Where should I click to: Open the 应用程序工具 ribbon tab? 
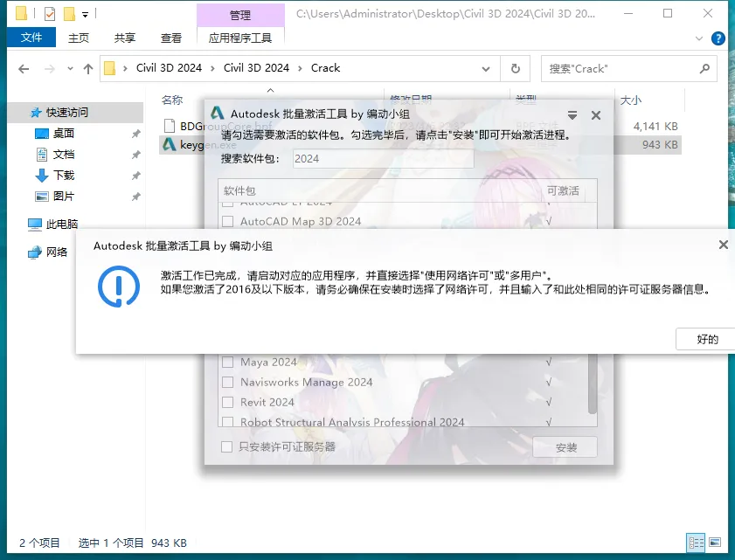tap(240, 38)
